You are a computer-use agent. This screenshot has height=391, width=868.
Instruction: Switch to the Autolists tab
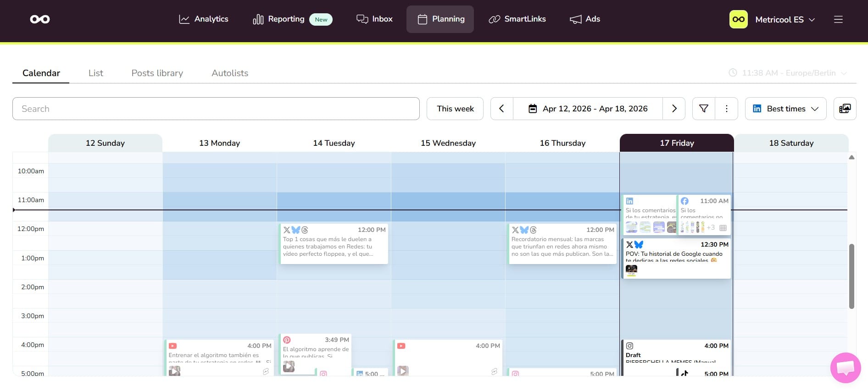click(x=230, y=73)
